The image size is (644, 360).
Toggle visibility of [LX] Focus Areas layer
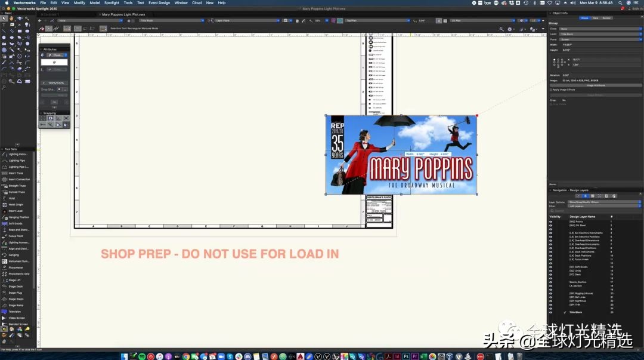pos(551,259)
